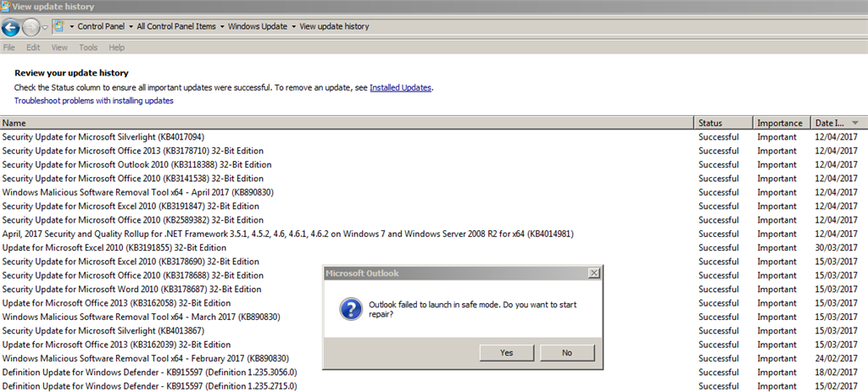Open the Installed Updates link
This screenshot has width=868, height=392.
pyautogui.click(x=400, y=87)
